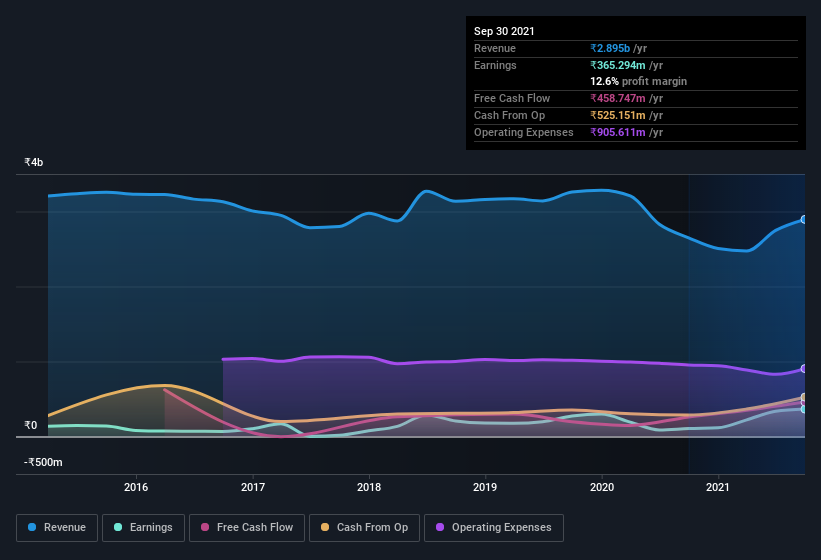
Task: Toggle the Operating Expenses legend button
Action: pyautogui.click(x=494, y=528)
